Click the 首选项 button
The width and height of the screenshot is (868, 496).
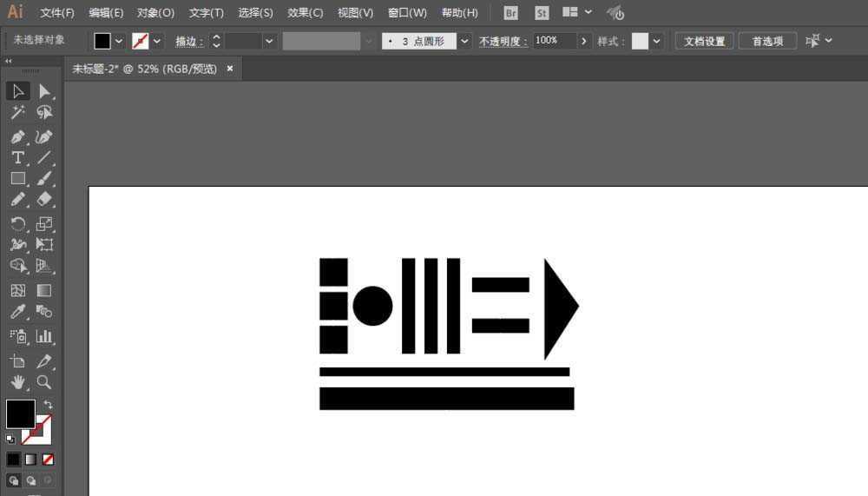768,41
